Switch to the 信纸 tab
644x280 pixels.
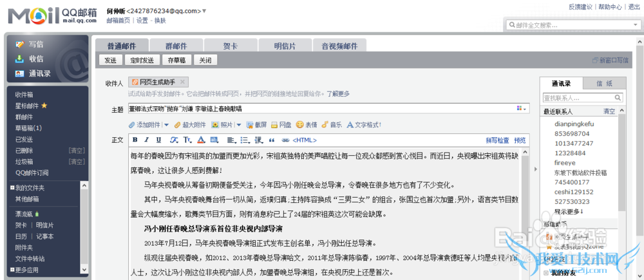coord(604,83)
